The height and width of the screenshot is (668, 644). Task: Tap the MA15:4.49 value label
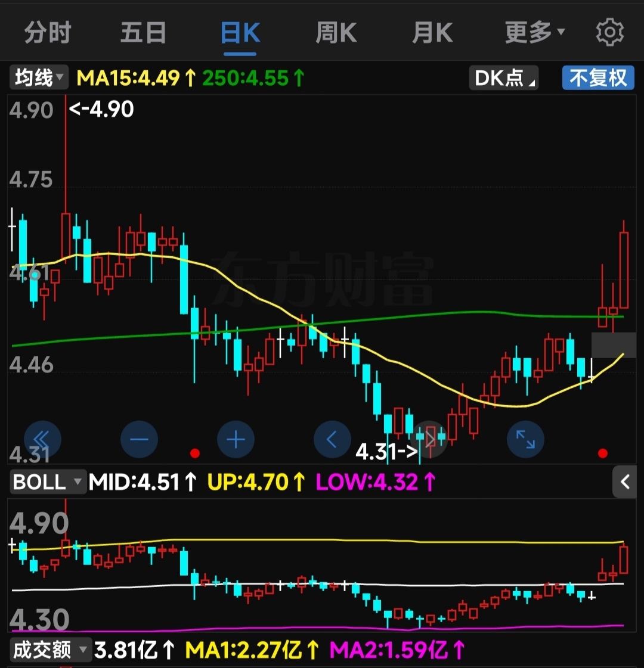click(137, 78)
